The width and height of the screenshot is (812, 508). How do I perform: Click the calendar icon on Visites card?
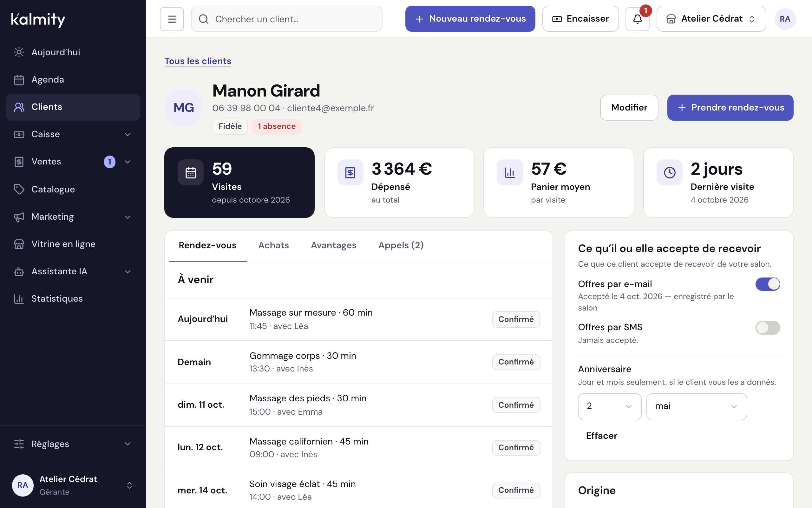(191, 172)
